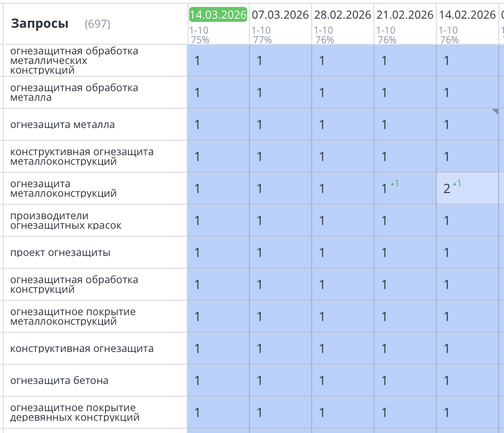Select the query огнезащитная обработка металла
504x433 pixels.
click(74, 92)
